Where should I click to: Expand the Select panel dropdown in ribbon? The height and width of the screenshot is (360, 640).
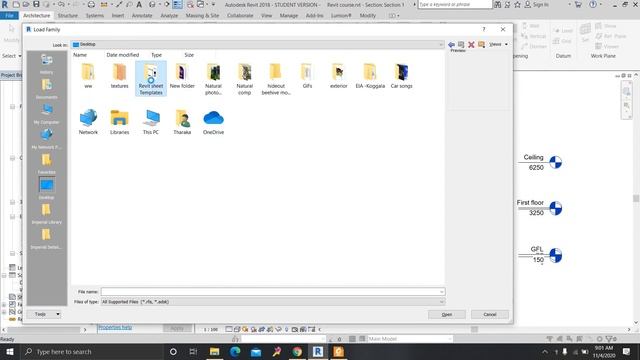pos(11,56)
